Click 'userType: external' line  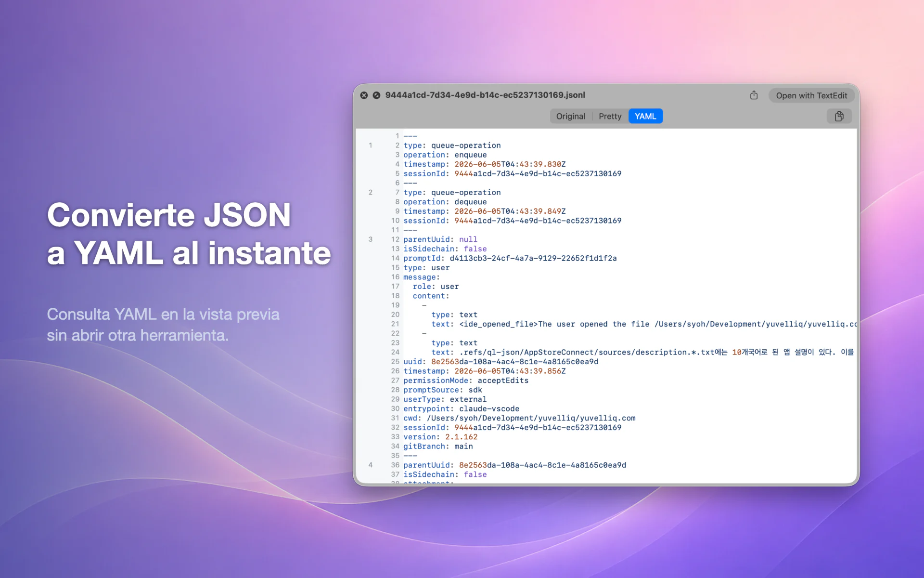point(445,399)
